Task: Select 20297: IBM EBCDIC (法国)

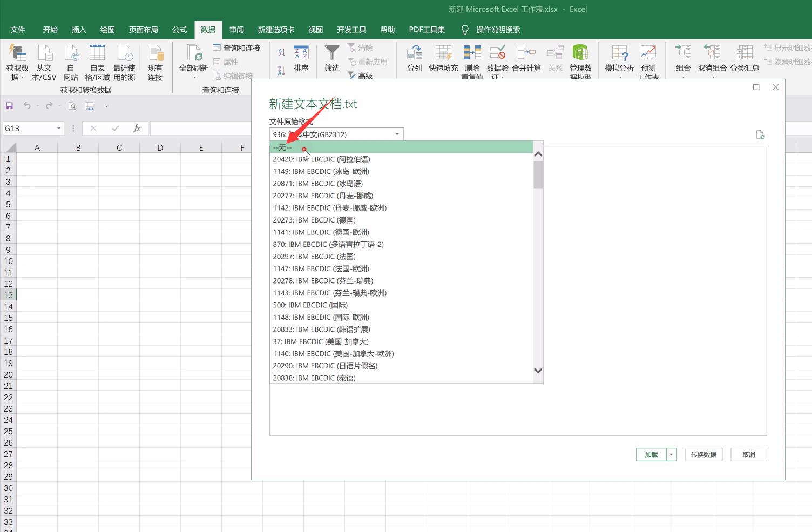Action: click(401, 257)
